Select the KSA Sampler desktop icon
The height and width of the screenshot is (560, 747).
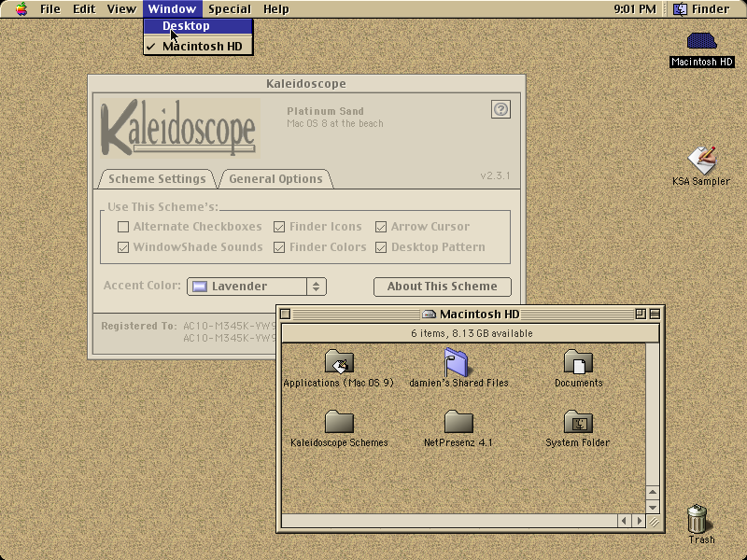[702, 160]
